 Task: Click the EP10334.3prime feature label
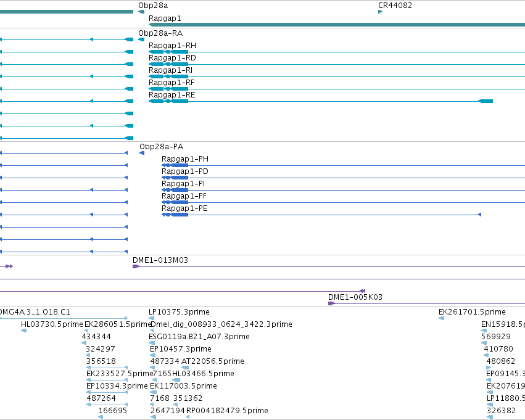click(117, 386)
